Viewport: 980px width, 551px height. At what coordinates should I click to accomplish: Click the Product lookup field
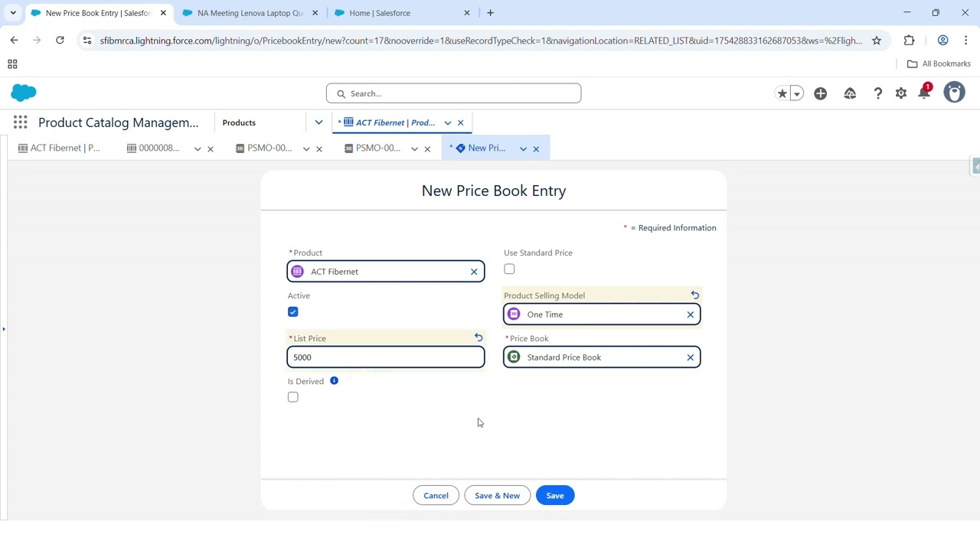pyautogui.click(x=386, y=272)
